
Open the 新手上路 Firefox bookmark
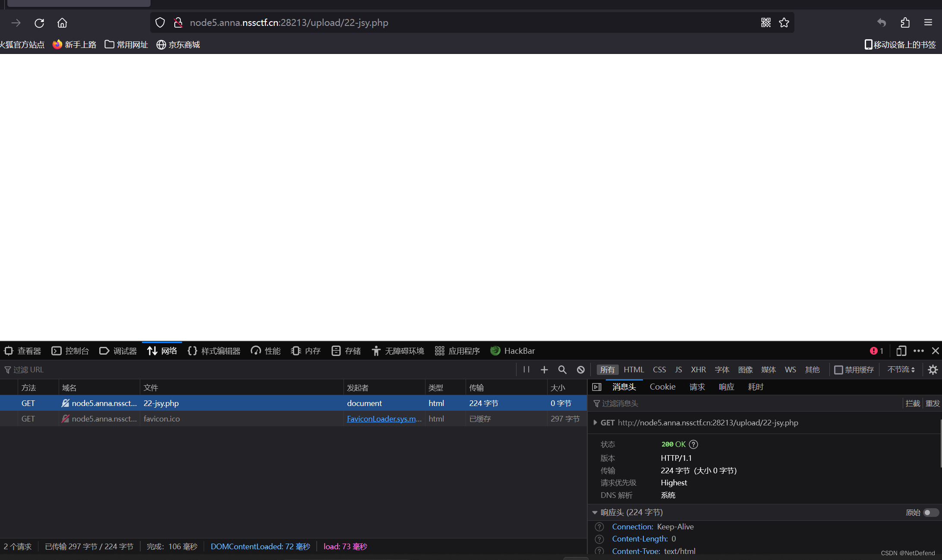pos(74,44)
